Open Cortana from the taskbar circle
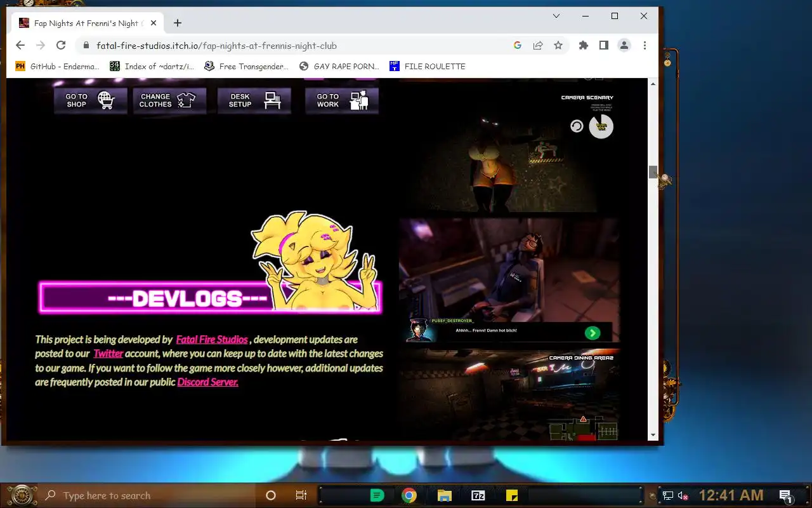812x508 pixels. pyautogui.click(x=271, y=495)
